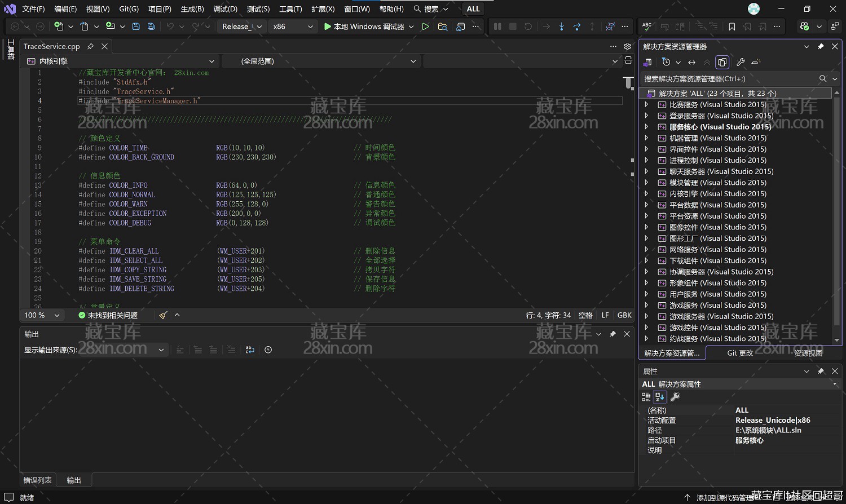Open the editor settings gear icon

pyautogui.click(x=627, y=46)
